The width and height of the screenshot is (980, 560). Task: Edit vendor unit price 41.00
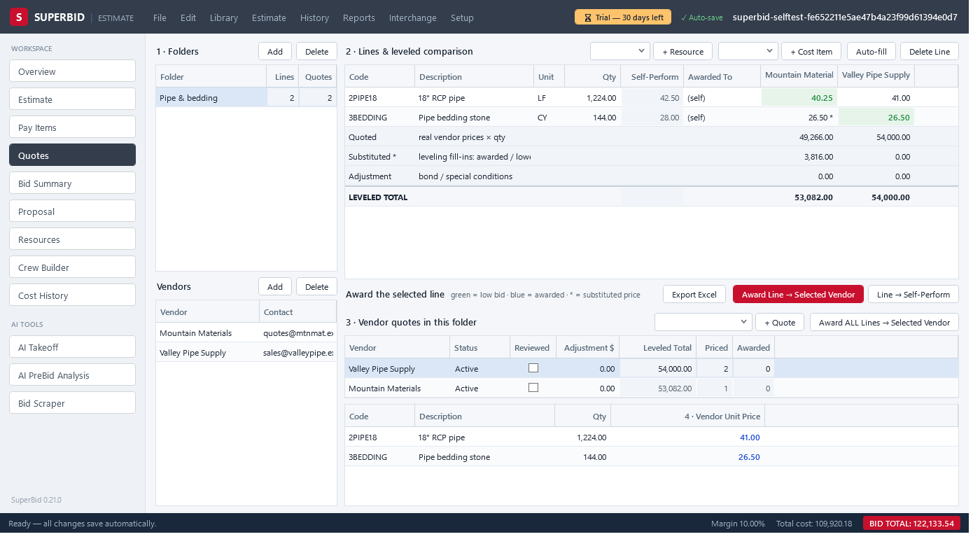tap(687, 437)
